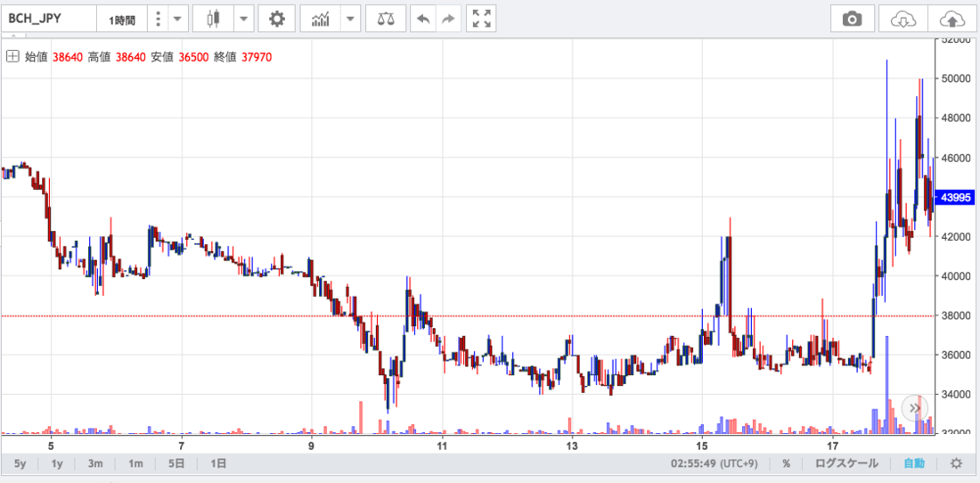Click the BCH_JPY symbol field
This screenshot has height=483, width=980.
(49, 19)
